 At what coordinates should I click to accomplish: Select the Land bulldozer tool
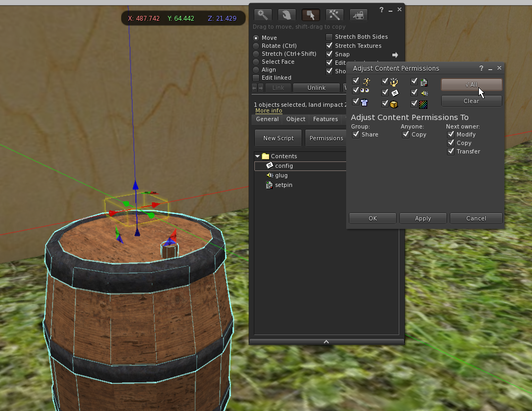pyautogui.click(x=358, y=15)
